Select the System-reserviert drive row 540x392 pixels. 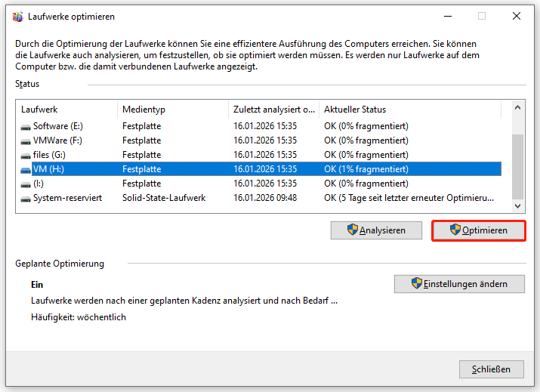(260, 198)
